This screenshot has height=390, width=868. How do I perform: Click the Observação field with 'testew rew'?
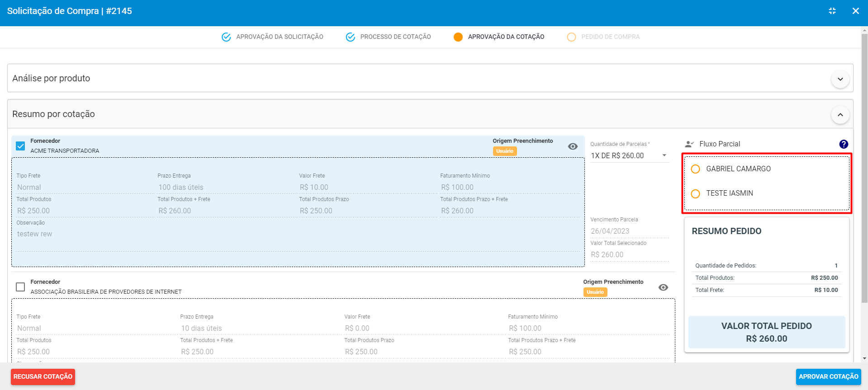click(298, 240)
